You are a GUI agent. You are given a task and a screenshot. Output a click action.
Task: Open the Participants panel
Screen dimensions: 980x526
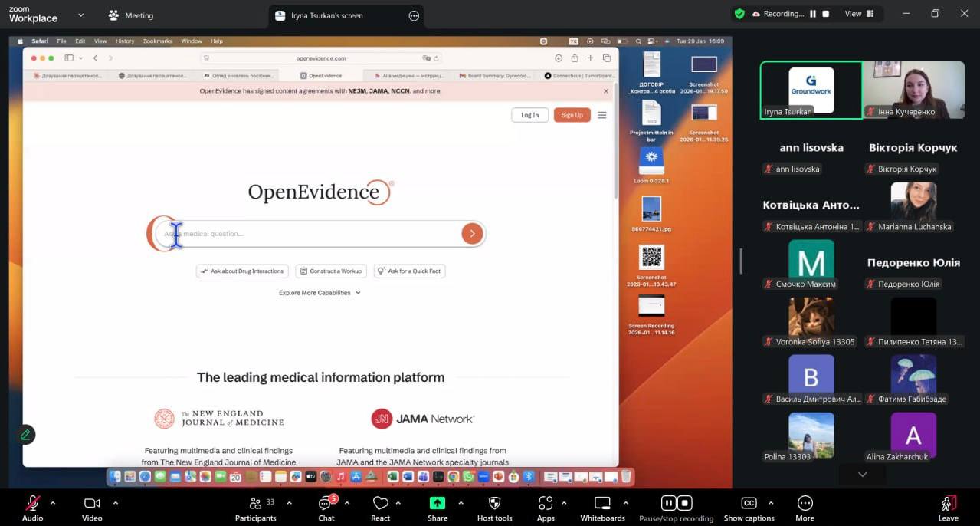tap(255, 504)
